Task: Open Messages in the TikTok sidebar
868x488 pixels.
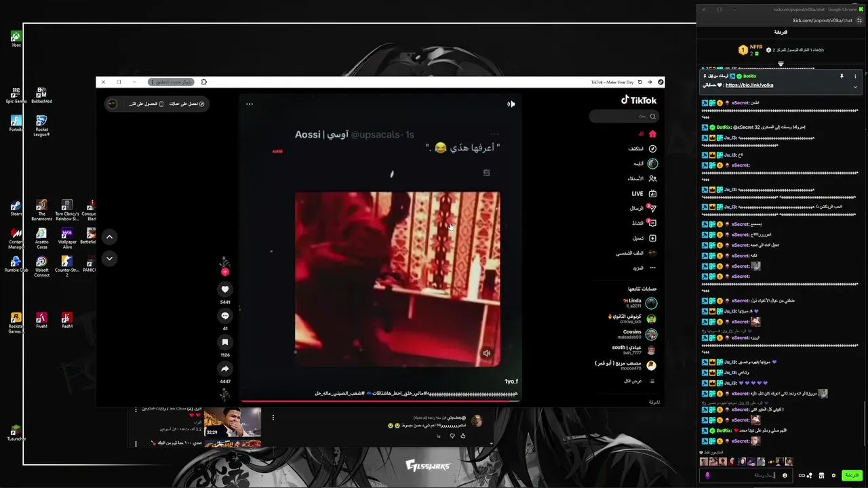Action: pos(652,208)
